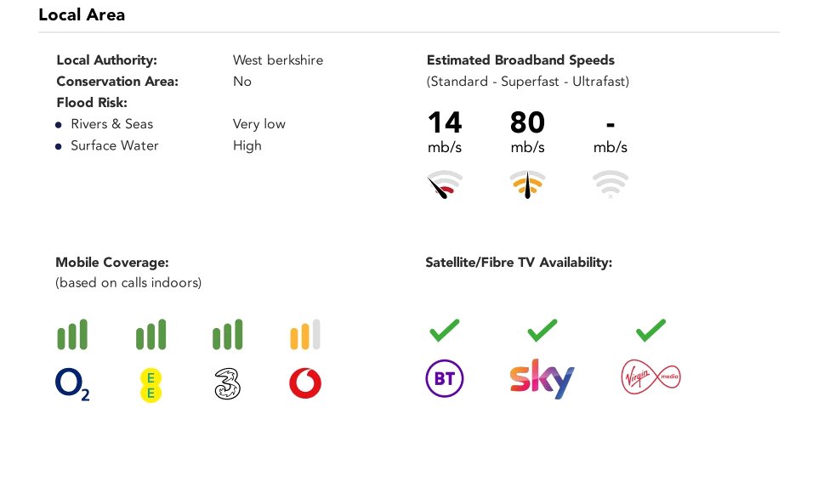Click the 80 mb/s superfast speed value
The width and height of the screenshot is (818, 504).
click(527, 123)
